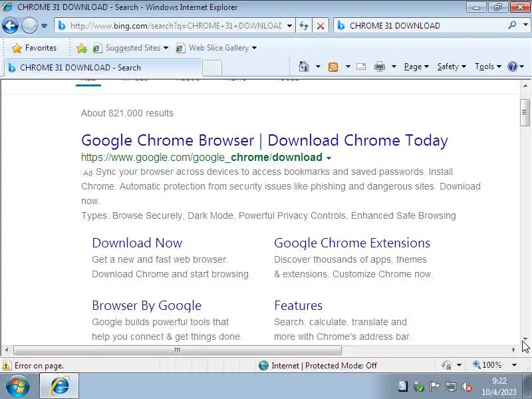
Task: Select the CHROME 31 DOWNLOAD - Search tab
Action: click(103, 68)
